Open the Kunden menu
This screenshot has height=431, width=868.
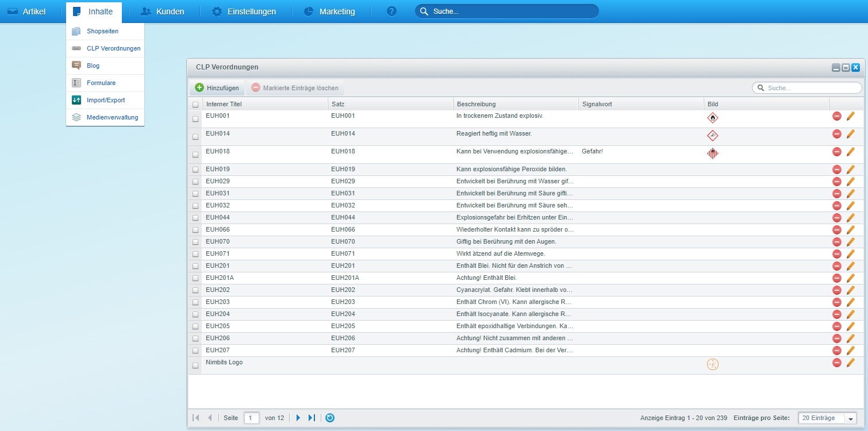click(163, 11)
